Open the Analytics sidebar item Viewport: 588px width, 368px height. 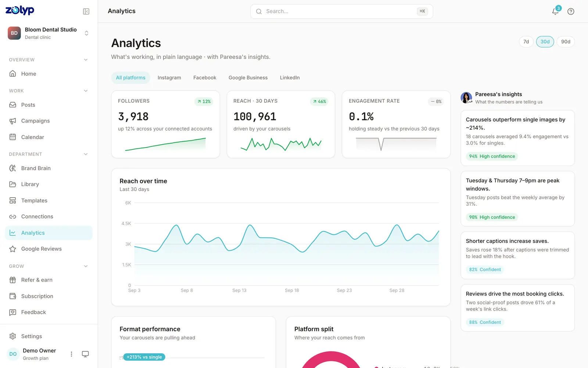coord(49,233)
